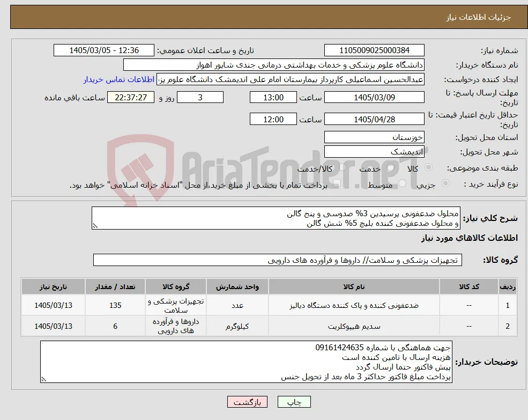Click the buyer notes text area
528x420 pixels.
[x=246, y=362]
